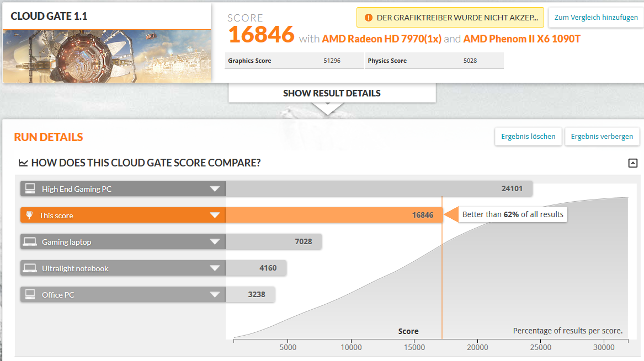644x361 pixels.
Task: Open the AMD Radeon HD 7970(1x) link
Action: pos(381,39)
